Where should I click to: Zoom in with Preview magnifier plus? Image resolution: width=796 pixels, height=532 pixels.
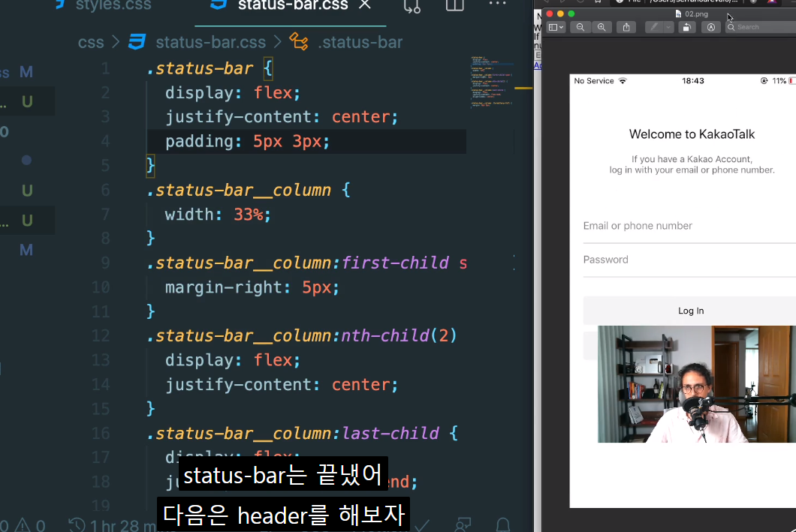[x=602, y=27]
